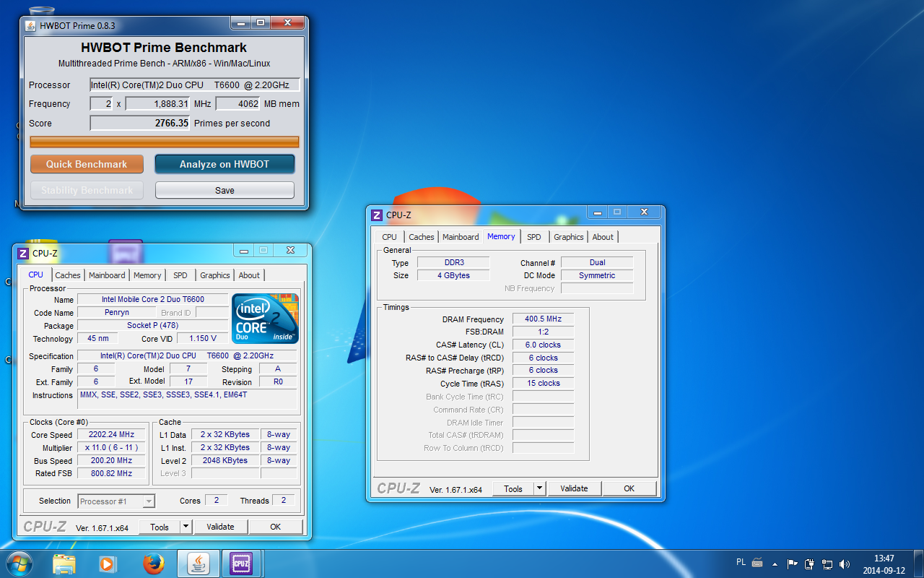Open Caches tab in CPU window
924x578 pixels.
pos(68,275)
